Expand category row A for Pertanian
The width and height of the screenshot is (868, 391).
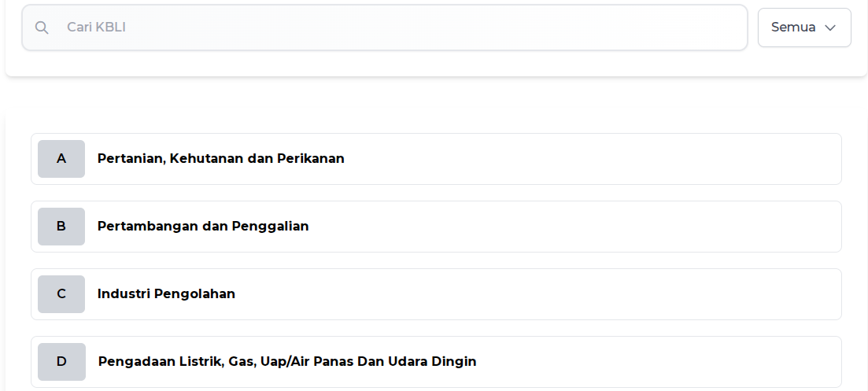pyautogui.click(x=590, y=159)
